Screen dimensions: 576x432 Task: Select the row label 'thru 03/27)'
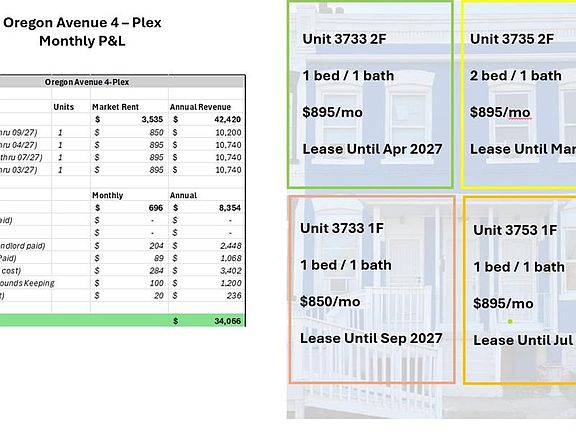[18, 170]
